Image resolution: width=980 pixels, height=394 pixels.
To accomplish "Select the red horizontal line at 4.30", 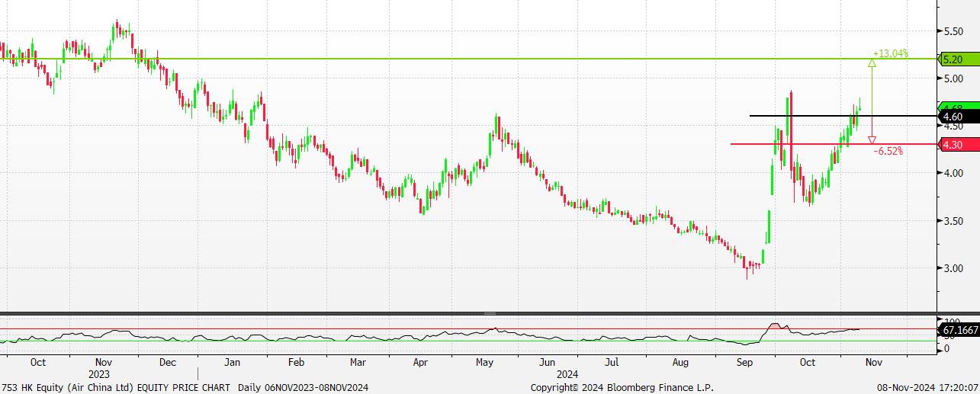I will pyautogui.click(x=833, y=144).
